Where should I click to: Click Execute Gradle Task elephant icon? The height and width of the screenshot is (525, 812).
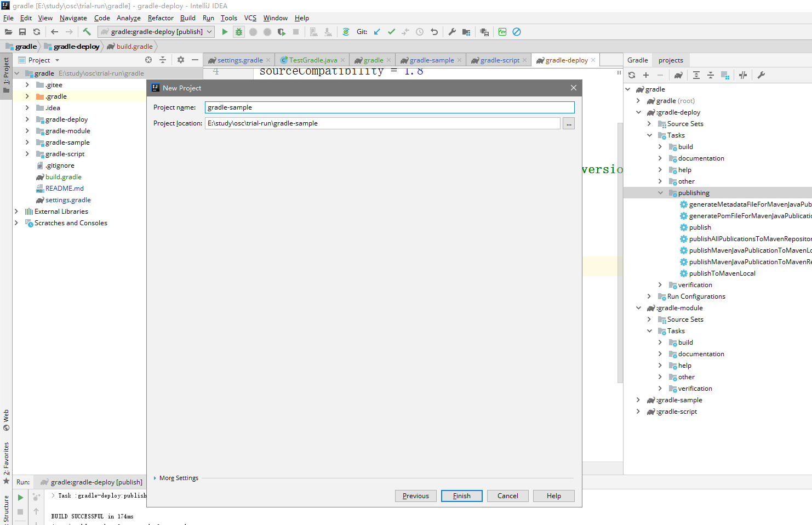click(x=678, y=75)
